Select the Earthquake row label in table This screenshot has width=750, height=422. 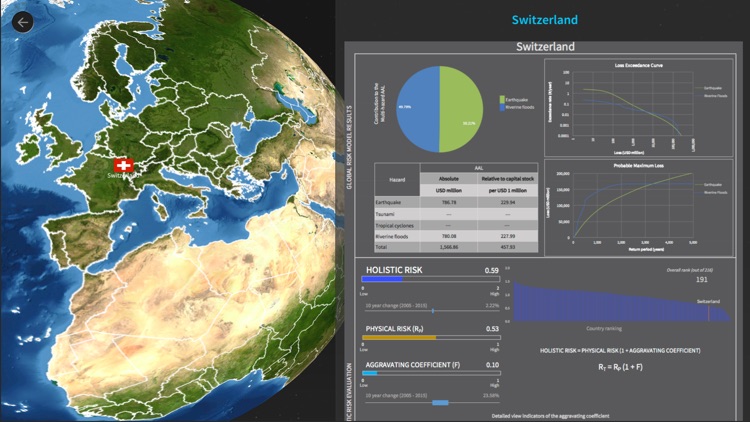(x=388, y=202)
